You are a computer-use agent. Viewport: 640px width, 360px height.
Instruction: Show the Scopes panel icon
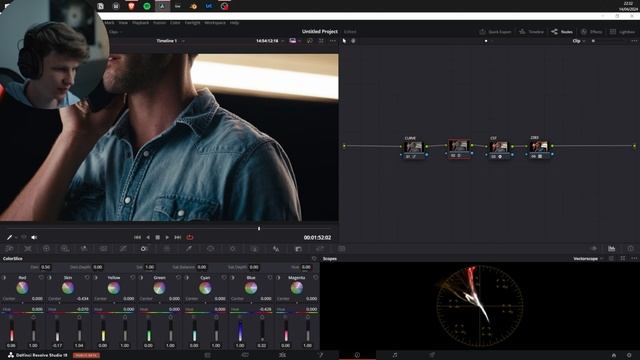click(x=611, y=249)
